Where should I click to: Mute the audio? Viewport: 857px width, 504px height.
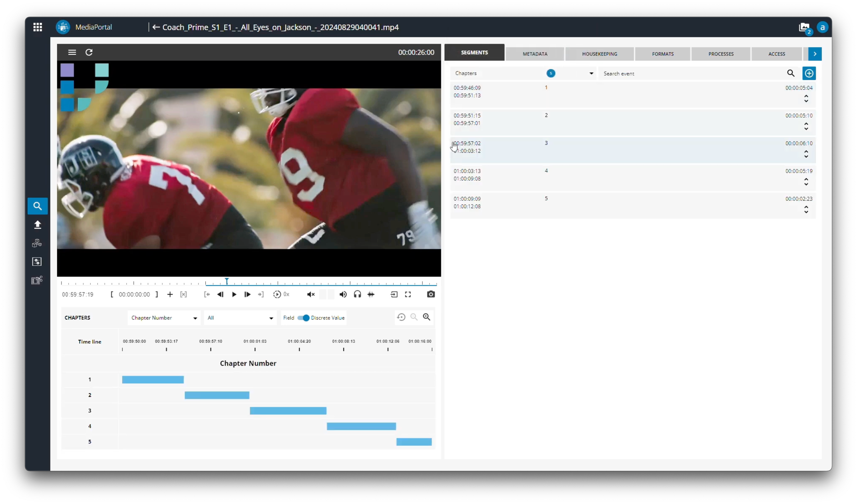311,295
